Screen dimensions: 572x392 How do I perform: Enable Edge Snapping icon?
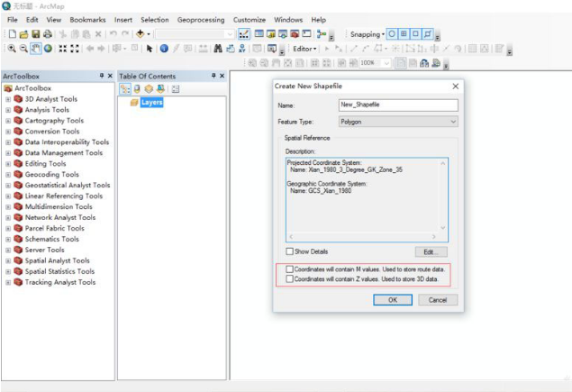point(428,34)
